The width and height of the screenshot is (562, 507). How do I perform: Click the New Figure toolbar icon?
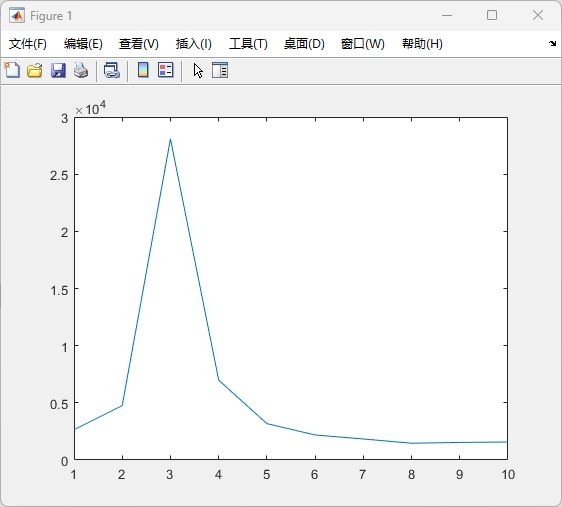(12, 70)
